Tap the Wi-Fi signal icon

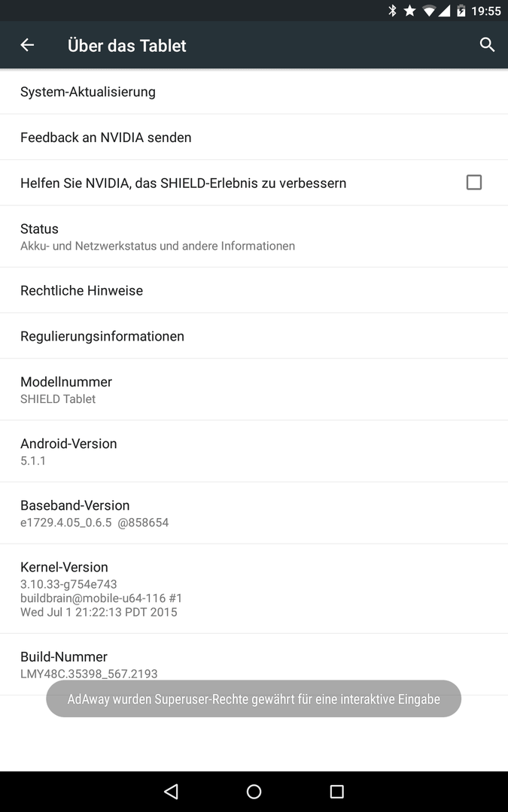tap(429, 11)
